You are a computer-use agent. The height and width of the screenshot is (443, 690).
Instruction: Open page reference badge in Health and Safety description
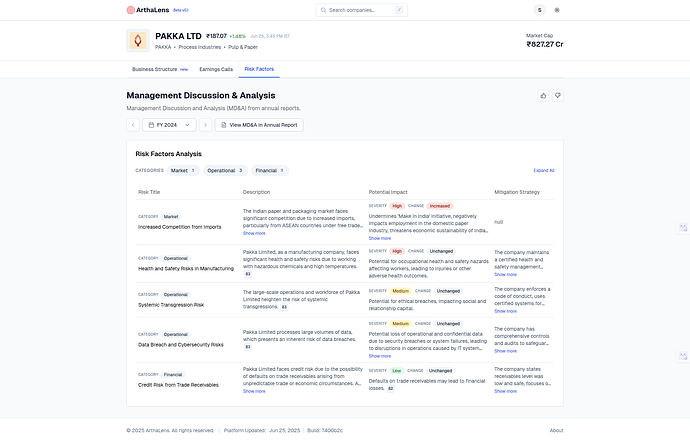248,274
